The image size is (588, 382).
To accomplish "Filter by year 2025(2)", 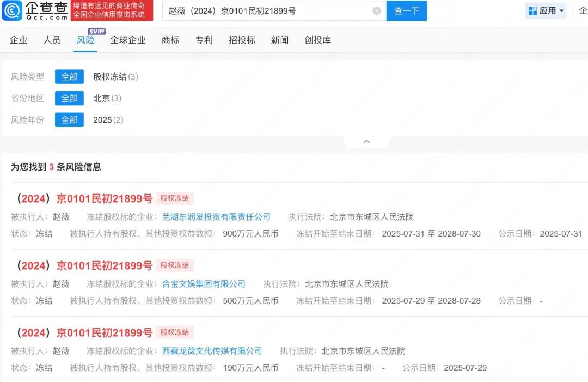I will 108,120.
